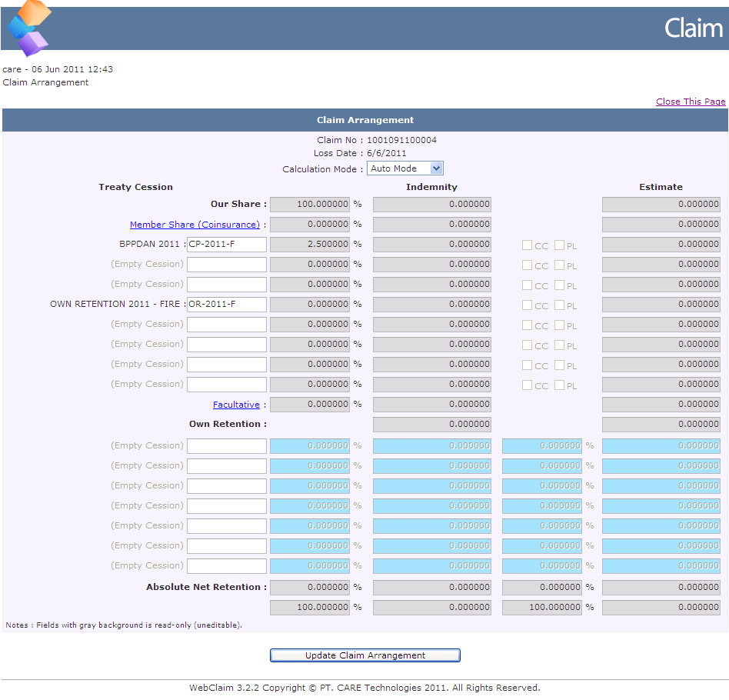Open Member Share (Coinsurance) link
This screenshot has height=700, width=729.
(195, 225)
